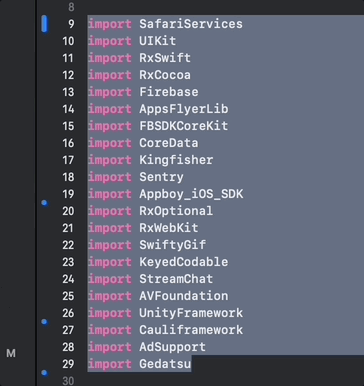This screenshot has width=364, height=386.
Task: Select KeyedCodable module name
Action: point(184,262)
